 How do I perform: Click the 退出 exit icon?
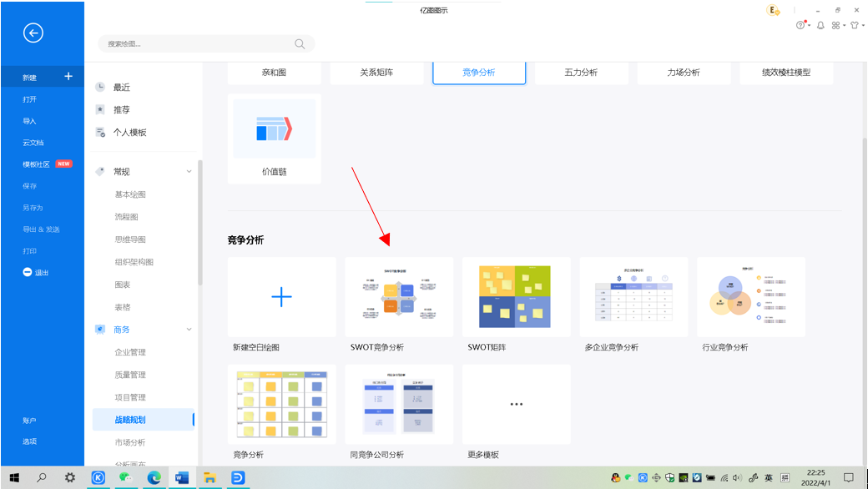(x=28, y=272)
